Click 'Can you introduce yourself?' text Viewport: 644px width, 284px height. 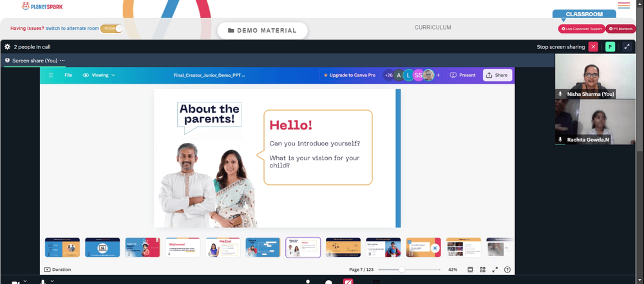pos(315,144)
